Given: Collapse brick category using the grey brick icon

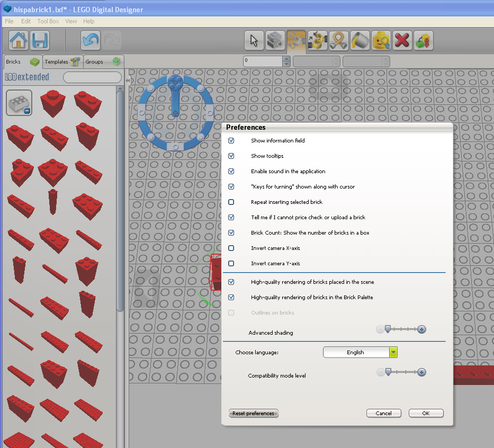Looking at the screenshot, I should [x=19, y=103].
